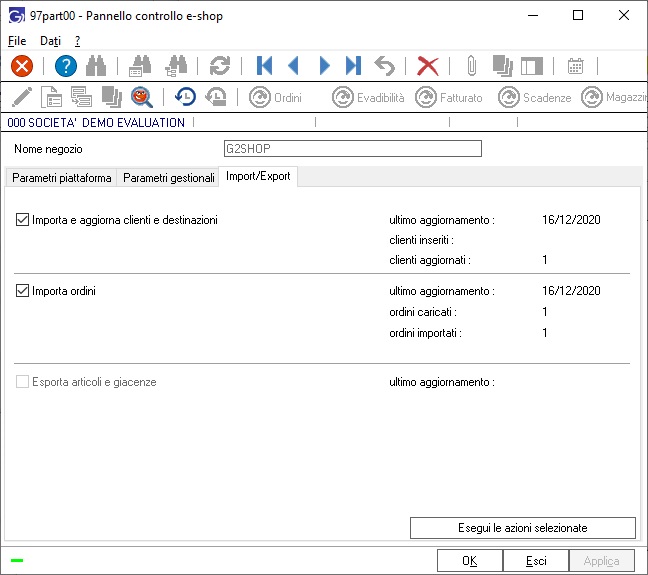Click the Fatturato toolbar button
Screen dimensions: 648x575
(449, 98)
